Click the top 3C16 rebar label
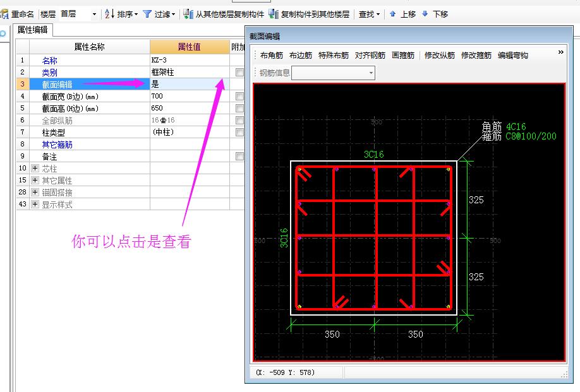 (373, 155)
